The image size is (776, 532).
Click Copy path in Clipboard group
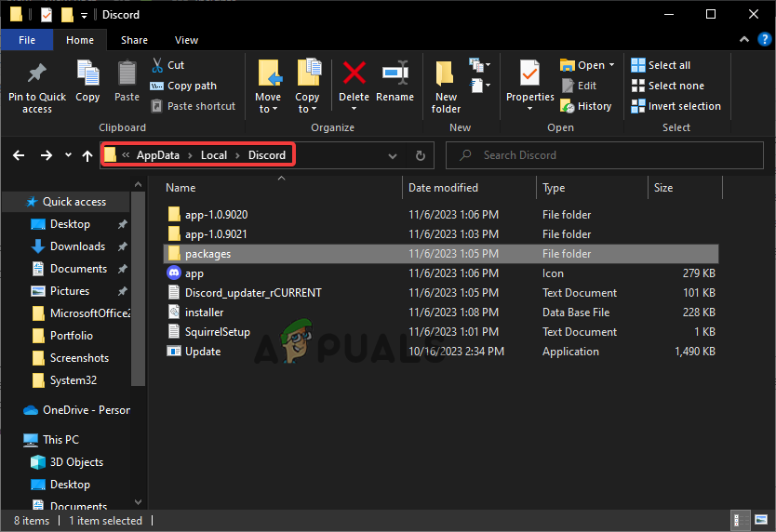(183, 86)
